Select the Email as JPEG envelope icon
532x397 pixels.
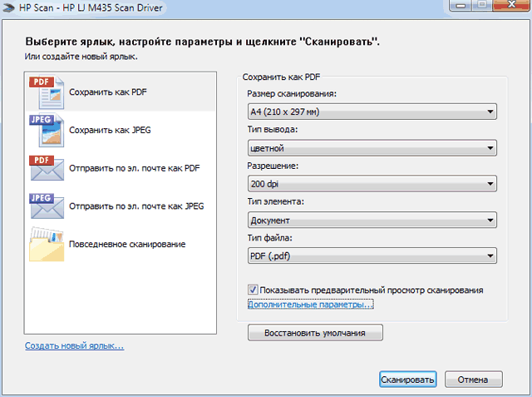(47, 206)
